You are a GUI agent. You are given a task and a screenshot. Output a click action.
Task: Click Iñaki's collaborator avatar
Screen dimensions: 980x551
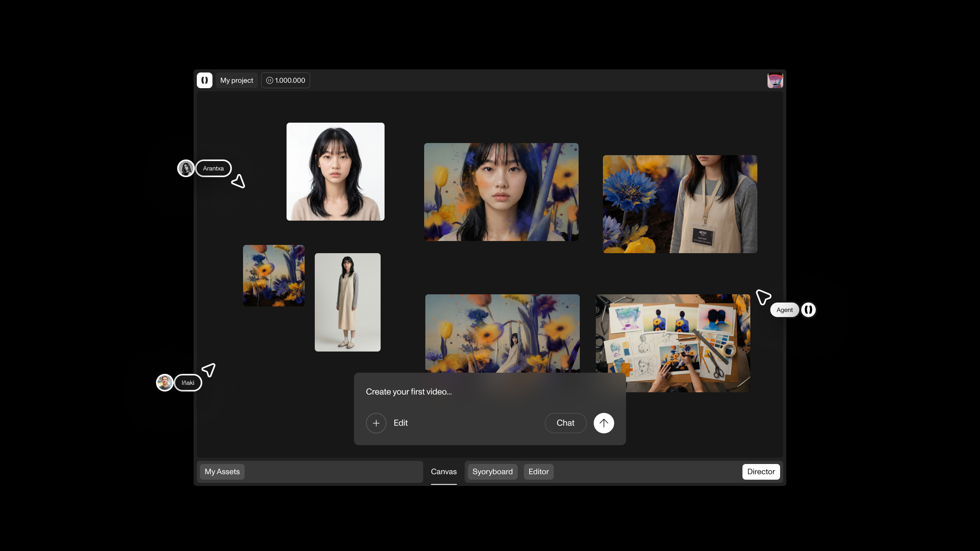[x=165, y=382]
